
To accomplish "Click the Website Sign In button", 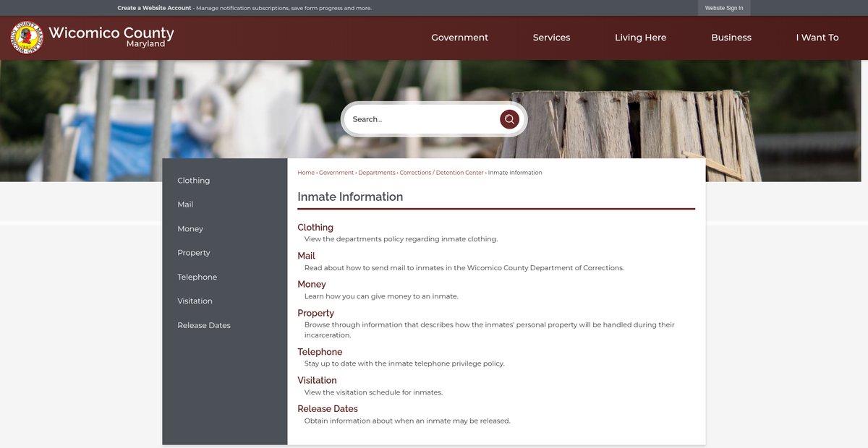I will (x=724, y=8).
